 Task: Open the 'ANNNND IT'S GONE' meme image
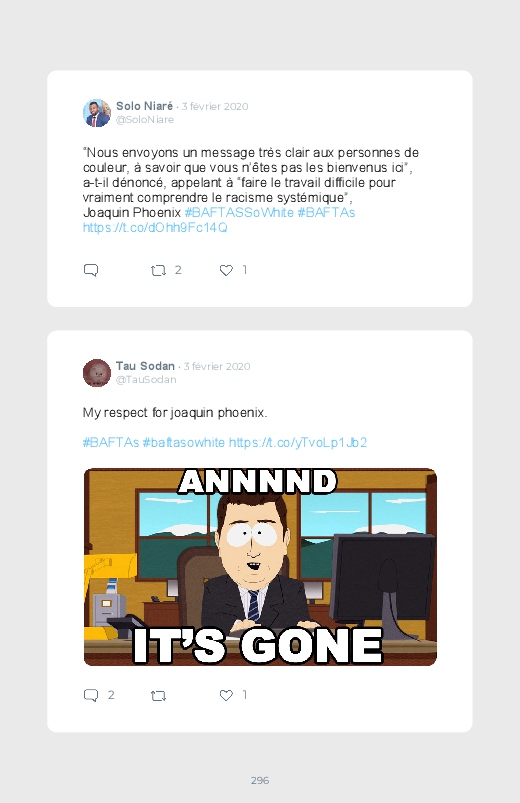pos(260,567)
